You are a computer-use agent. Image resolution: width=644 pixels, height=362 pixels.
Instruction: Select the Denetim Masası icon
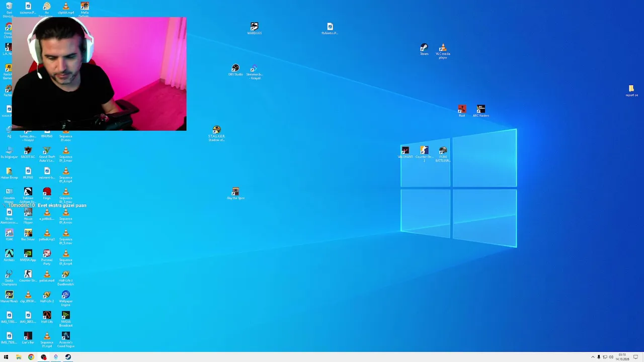9,195
